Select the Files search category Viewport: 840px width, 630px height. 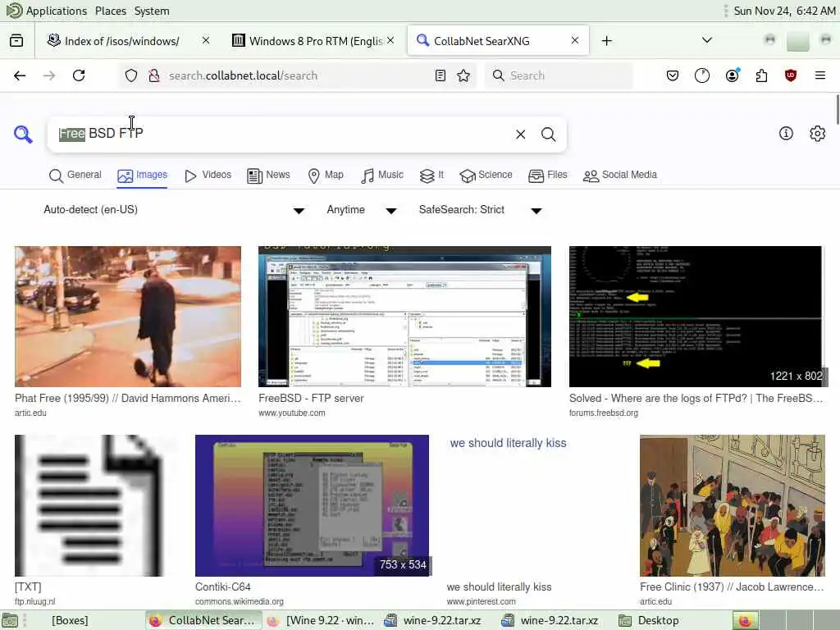click(x=547, y=176)
